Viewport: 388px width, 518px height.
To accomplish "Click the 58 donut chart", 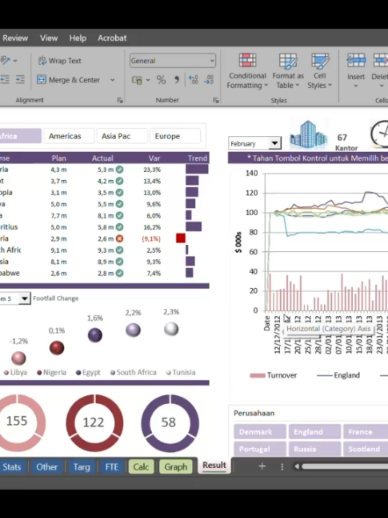I will (x=170, y=423).
